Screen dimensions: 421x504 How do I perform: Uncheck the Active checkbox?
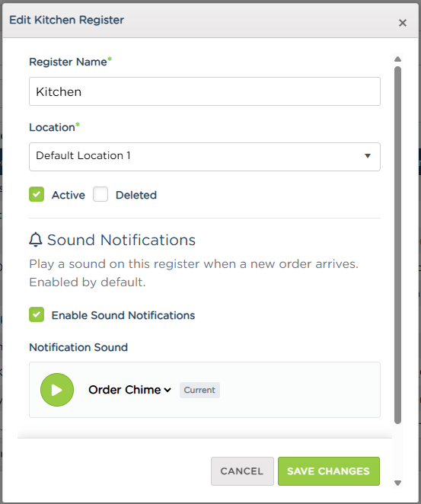point(37,194)
